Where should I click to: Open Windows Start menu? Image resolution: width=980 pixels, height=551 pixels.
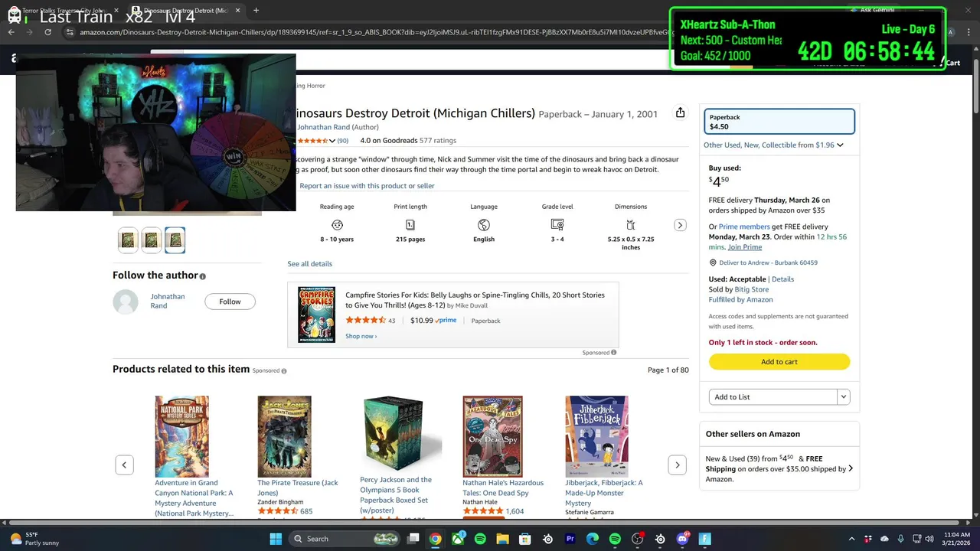click(x=276, y=539)
